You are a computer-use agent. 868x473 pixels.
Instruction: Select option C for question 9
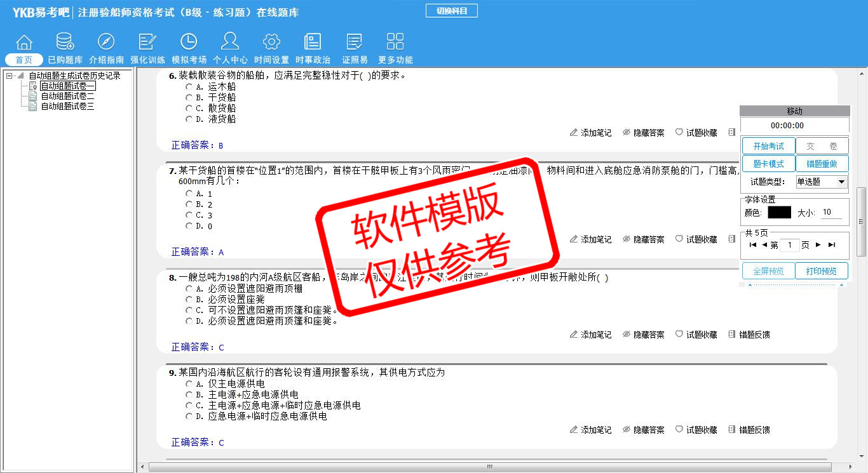[x=189, y=405]
